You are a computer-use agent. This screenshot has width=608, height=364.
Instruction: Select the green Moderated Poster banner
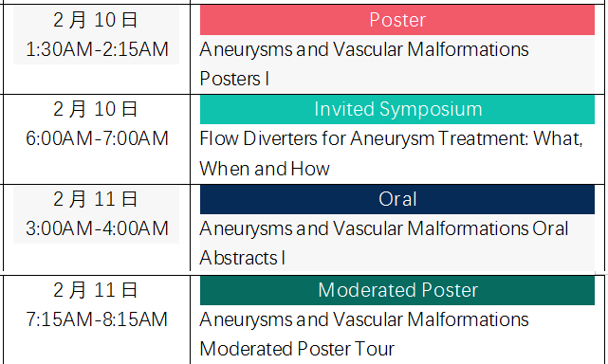[397, 290]
